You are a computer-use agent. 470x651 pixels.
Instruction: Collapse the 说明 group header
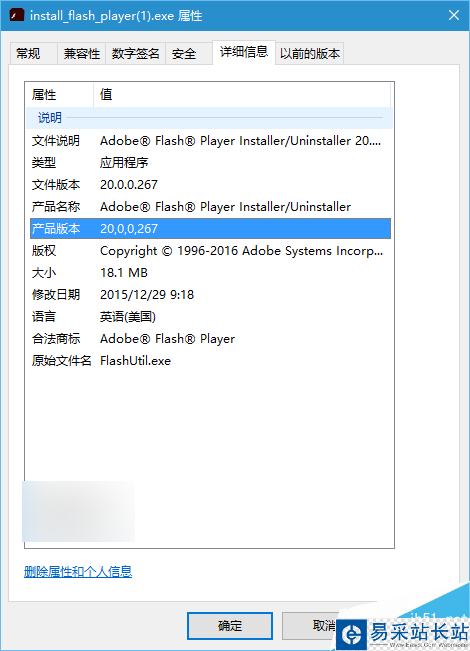click(210, 118)
